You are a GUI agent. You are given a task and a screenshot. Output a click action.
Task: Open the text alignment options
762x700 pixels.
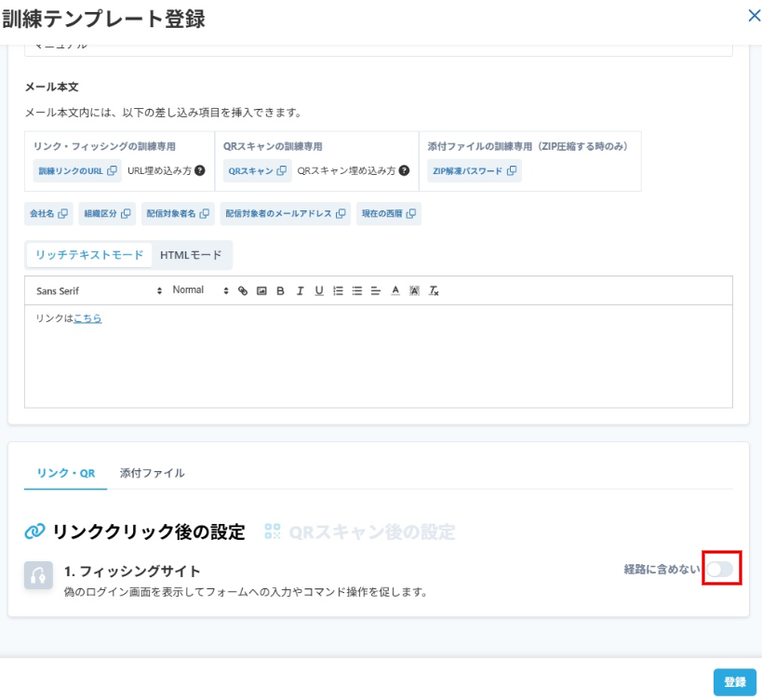(376, 290)
